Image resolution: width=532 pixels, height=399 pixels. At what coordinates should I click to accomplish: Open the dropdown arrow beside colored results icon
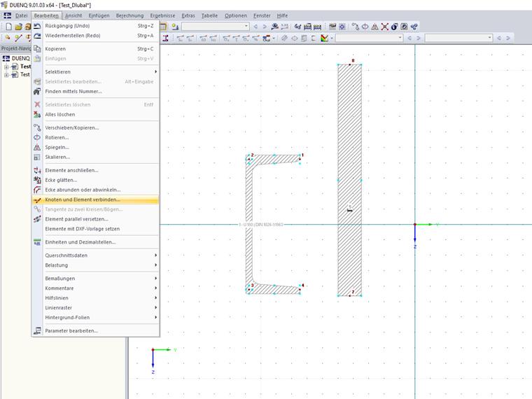332,38
